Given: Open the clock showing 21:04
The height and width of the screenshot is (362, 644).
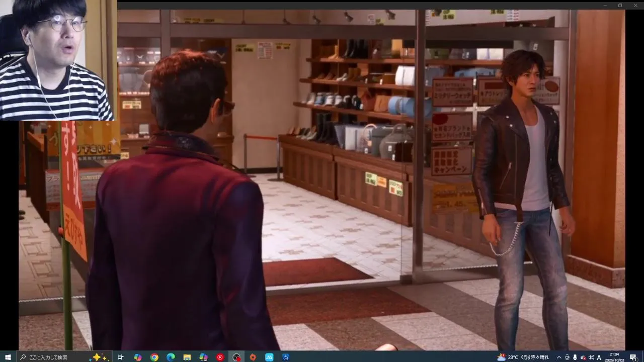Looking at the screenshot, I should click(x=614, y=357).
